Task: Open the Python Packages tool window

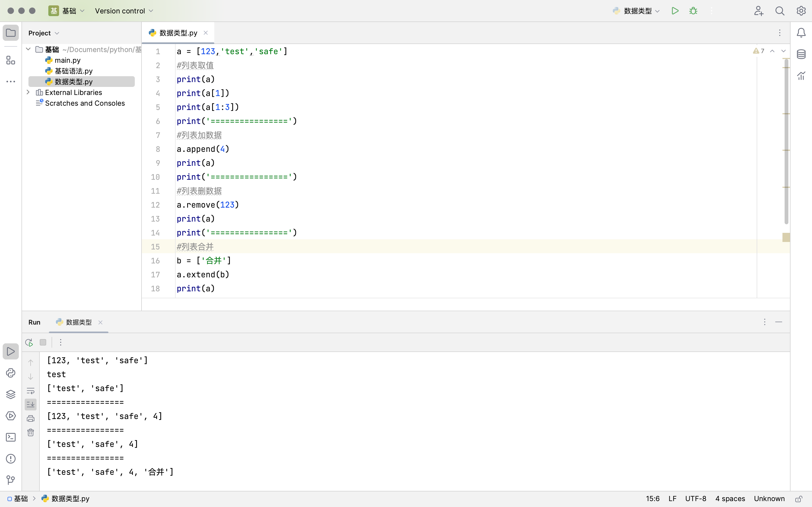Action: [x=11, y=394]
